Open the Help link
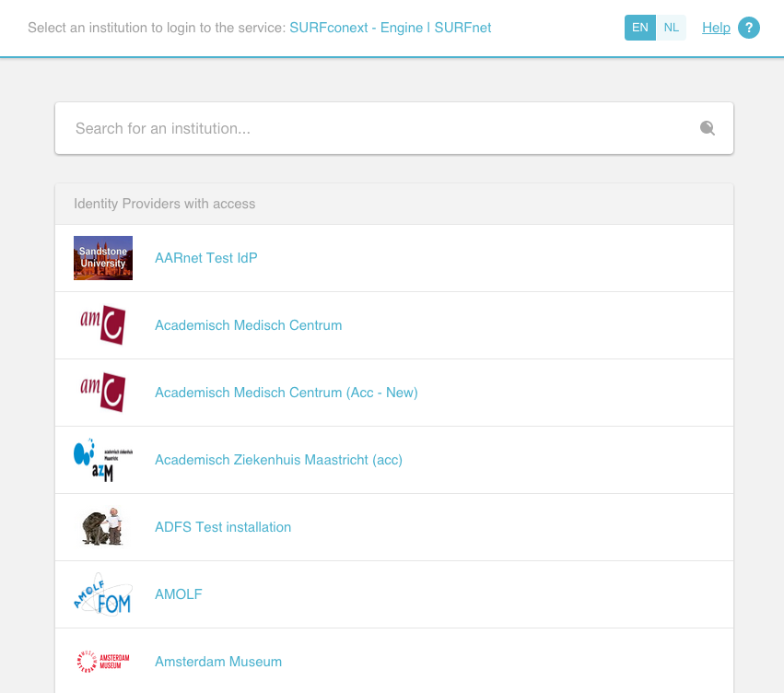Screen dimensions: 784x693 point(716,28)
